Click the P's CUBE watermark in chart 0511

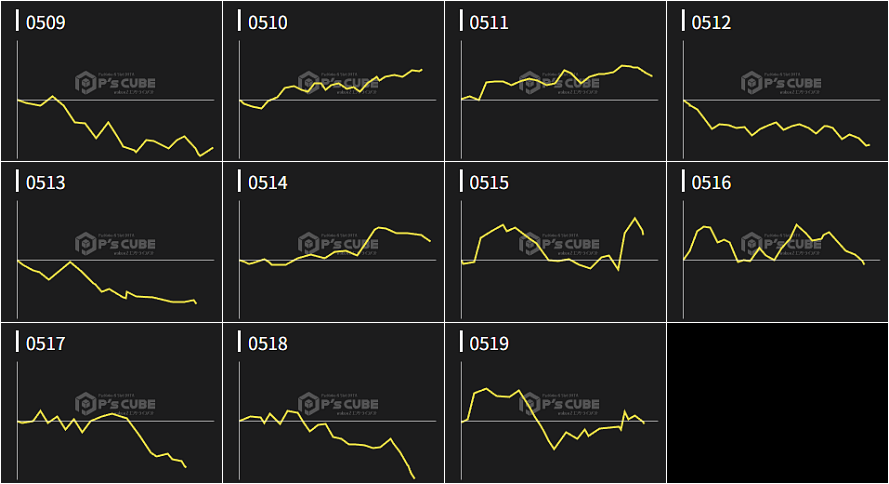560,82
